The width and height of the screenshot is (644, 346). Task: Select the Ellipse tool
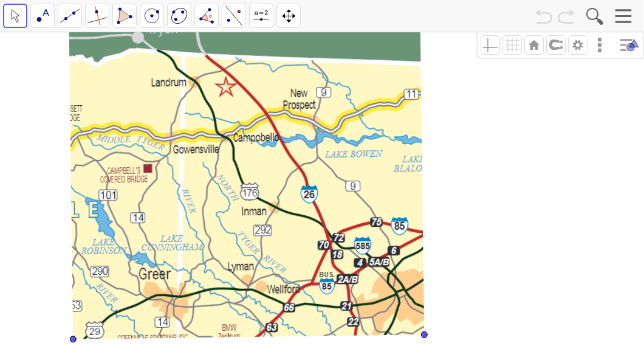pos(179,16)
